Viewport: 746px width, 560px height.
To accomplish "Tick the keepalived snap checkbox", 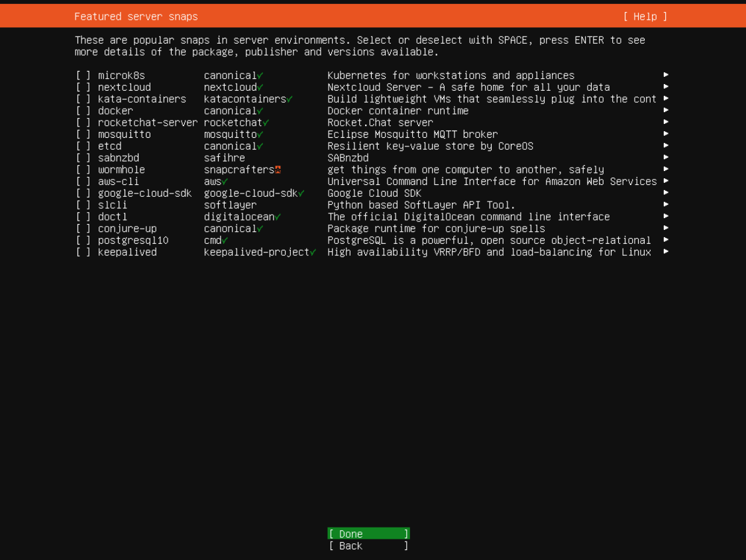I will (x=83, y=252).
